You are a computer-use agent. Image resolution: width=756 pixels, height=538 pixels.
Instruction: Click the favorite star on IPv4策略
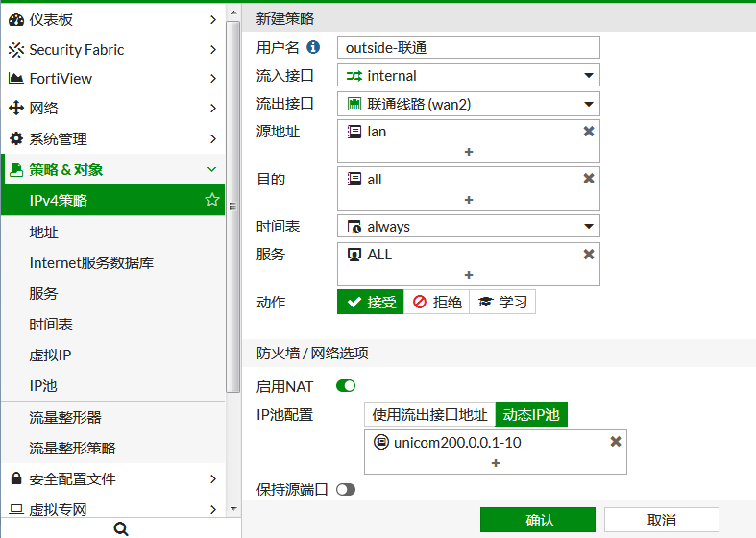coord(212,200)
